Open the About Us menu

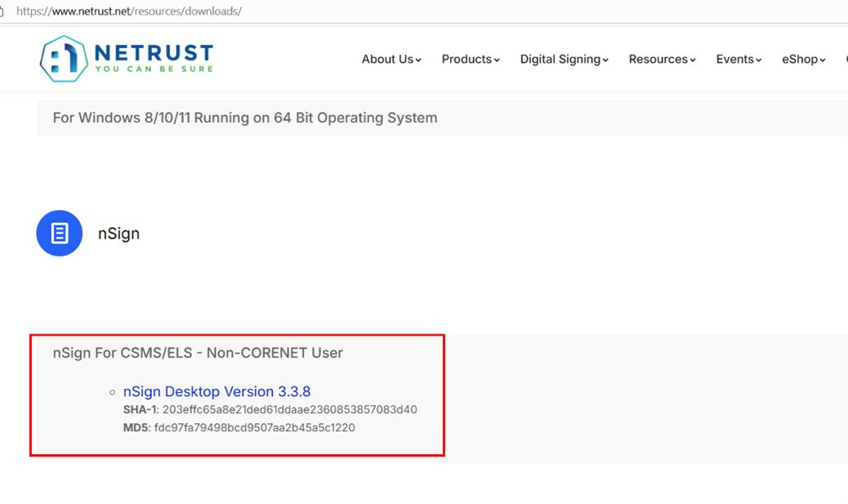click(391, 59)
